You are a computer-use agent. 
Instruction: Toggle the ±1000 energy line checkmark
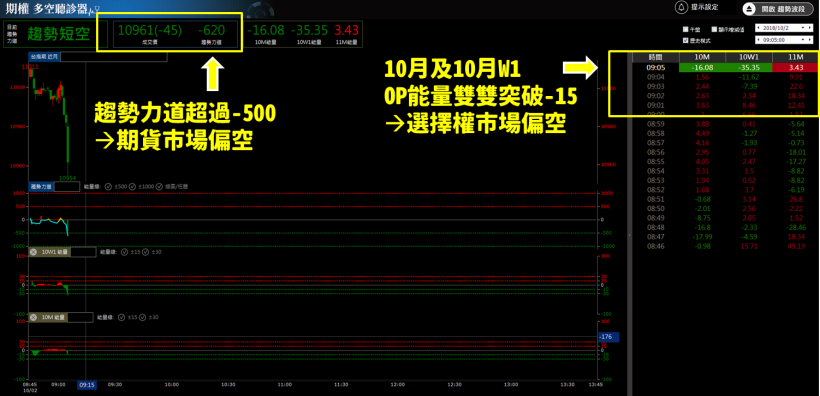(x=132, y=187)
